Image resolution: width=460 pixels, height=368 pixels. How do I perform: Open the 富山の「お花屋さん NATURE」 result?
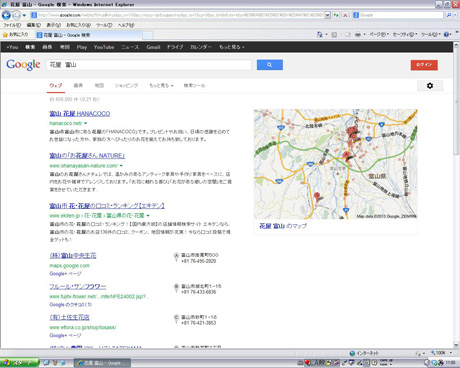tap(87, 156)
